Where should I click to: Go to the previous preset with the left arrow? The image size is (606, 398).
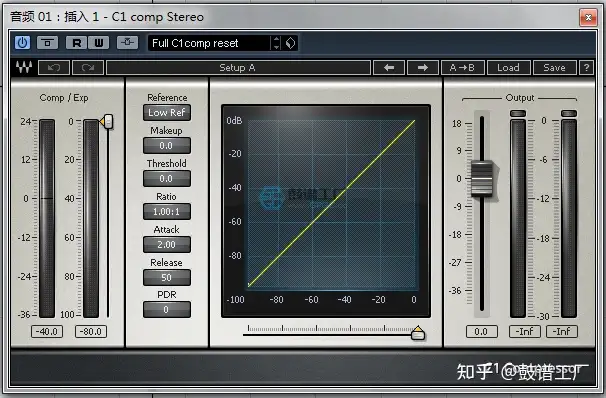(x=389, y=68)
